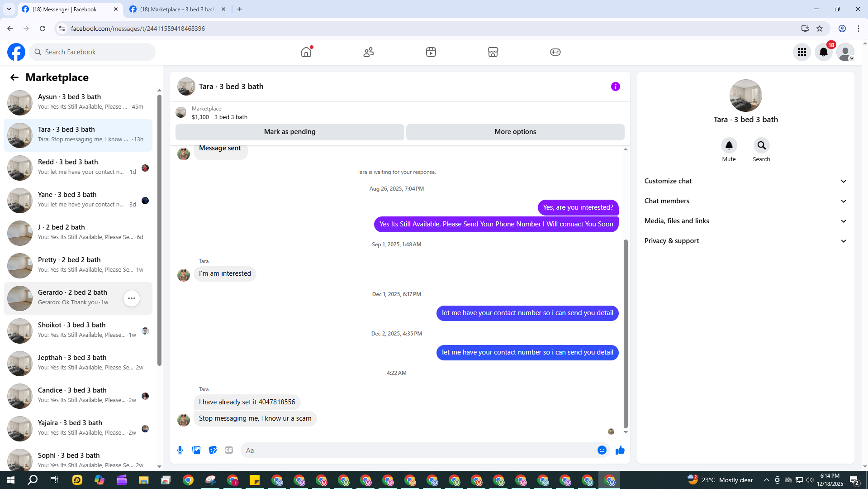868x489 pixels.
Task: Send a thumbs-up like
Action: (620, 450)
